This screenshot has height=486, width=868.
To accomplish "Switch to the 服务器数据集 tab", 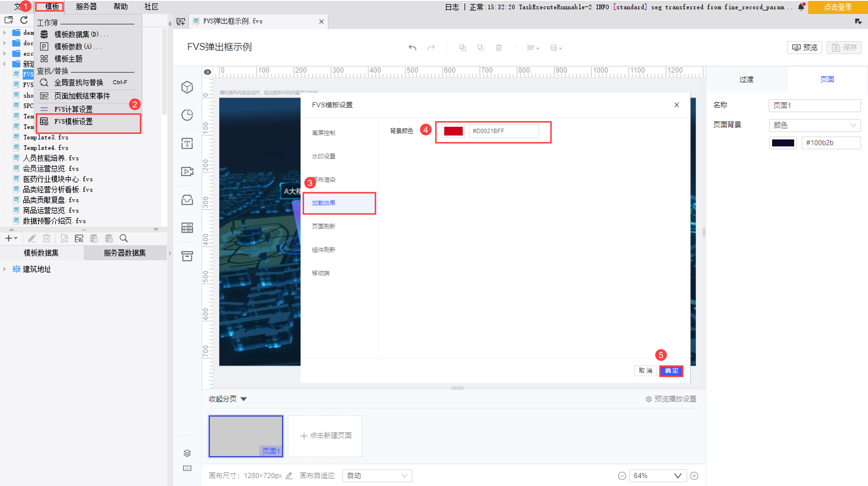I will (125, 253).
